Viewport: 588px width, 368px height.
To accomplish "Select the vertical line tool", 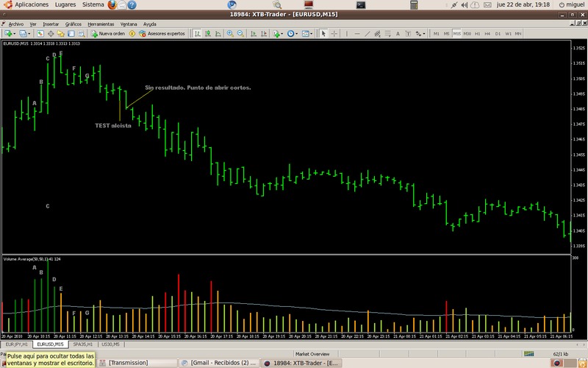I will [x=347, y=34].
